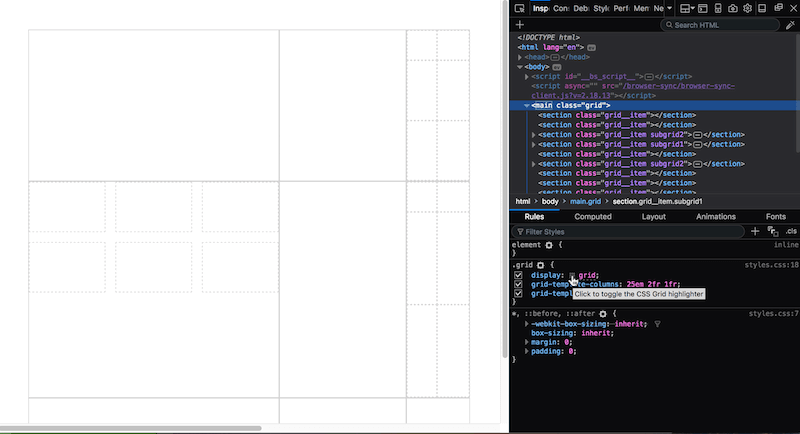Open devtools settings gear
This screenshot has width=800, height=434.
click(747, 8)
